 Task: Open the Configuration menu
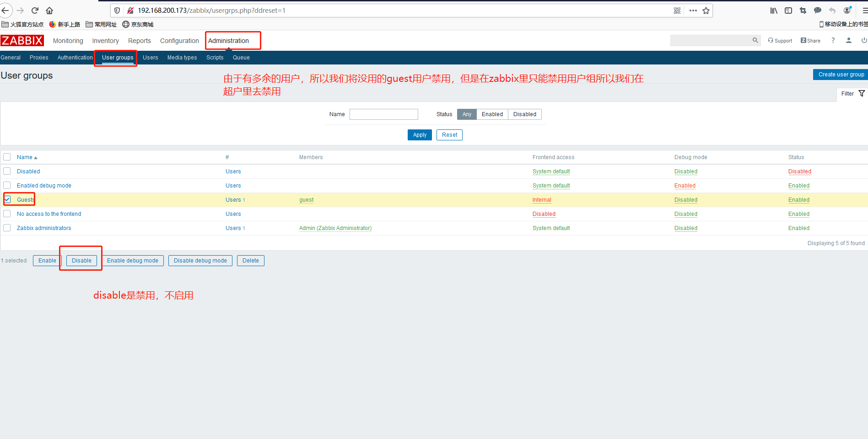[179, 41]
